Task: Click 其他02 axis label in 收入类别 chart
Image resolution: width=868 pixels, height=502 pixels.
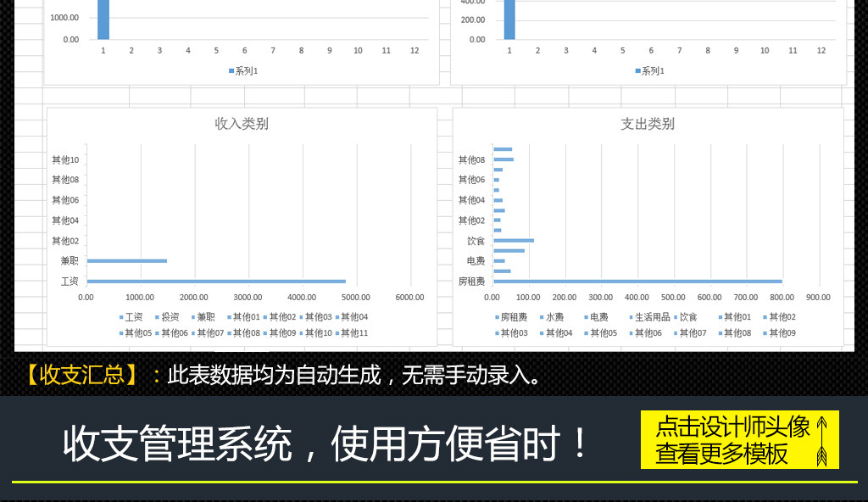Action: 65,241
